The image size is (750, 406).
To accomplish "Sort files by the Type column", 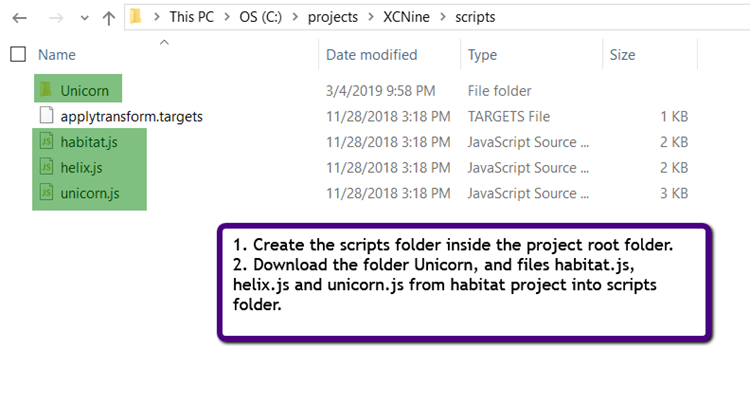I will click(x=482, y=55).
